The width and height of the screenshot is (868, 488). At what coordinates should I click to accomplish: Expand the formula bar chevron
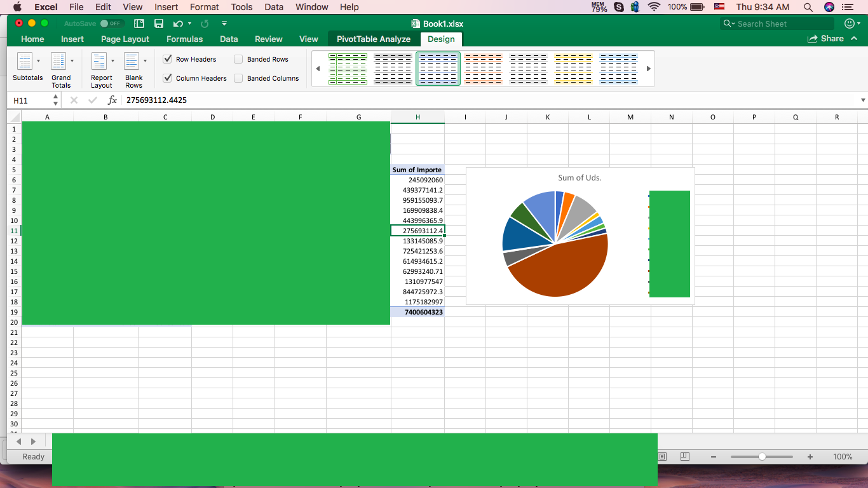[x=863, y=100]
